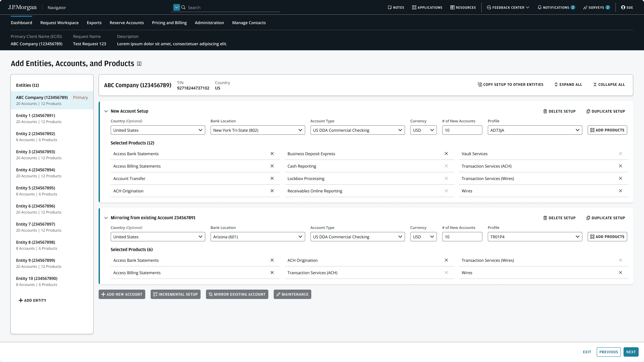
Task: Switch to Reserve Accounts tab
Action: [126, 23]
